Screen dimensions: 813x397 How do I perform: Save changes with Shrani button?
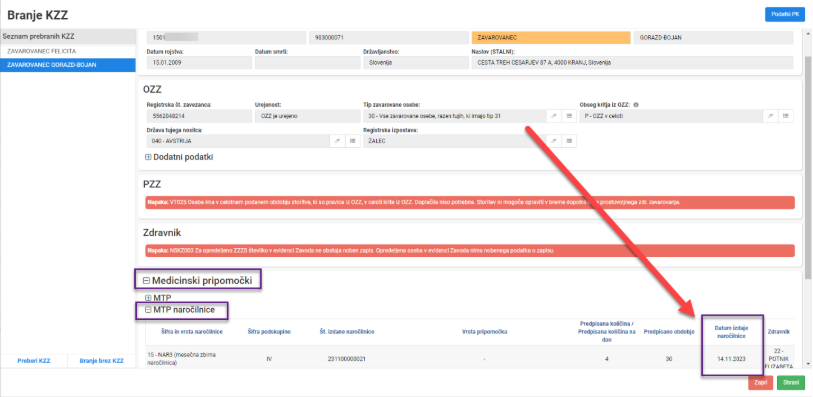(x=790, y=382)
